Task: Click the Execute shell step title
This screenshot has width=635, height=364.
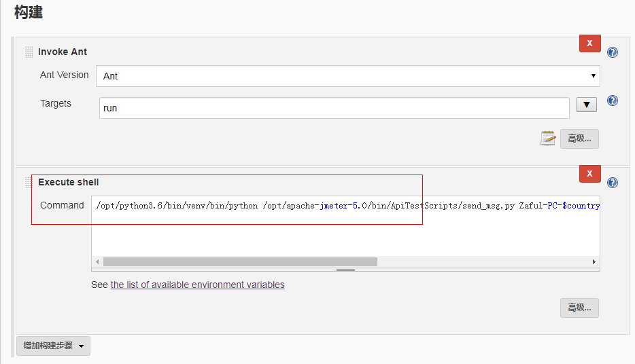Action: coord(69,183)
